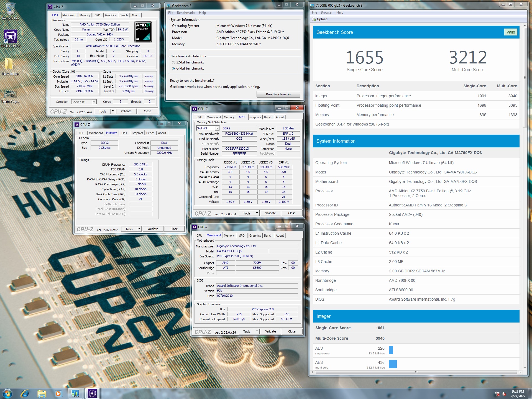Launch Windows Media Player from the taskbar
The height and width of the screenshot is (399, 532).
58,393
